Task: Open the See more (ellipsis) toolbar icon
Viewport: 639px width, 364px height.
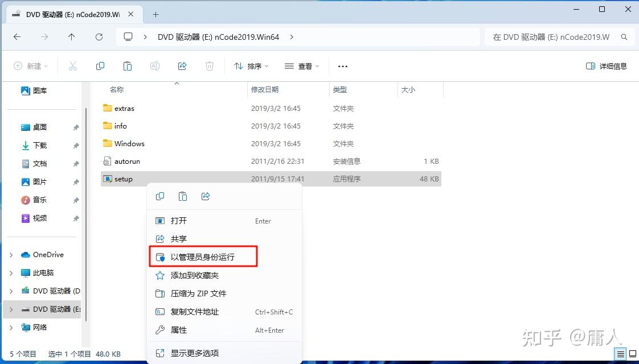Action: tap(342, 66)
